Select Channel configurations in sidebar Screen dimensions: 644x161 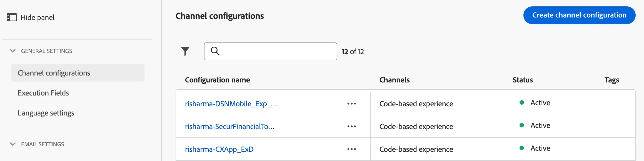(78, 73)
